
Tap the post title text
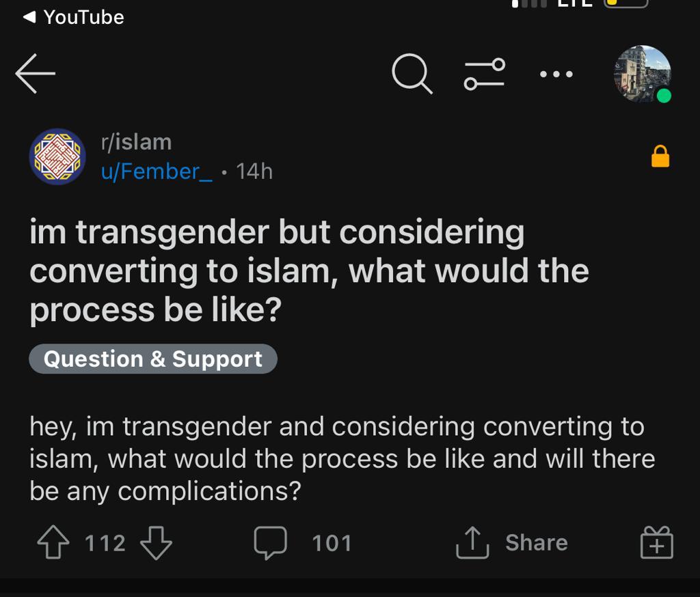(309, 272)
